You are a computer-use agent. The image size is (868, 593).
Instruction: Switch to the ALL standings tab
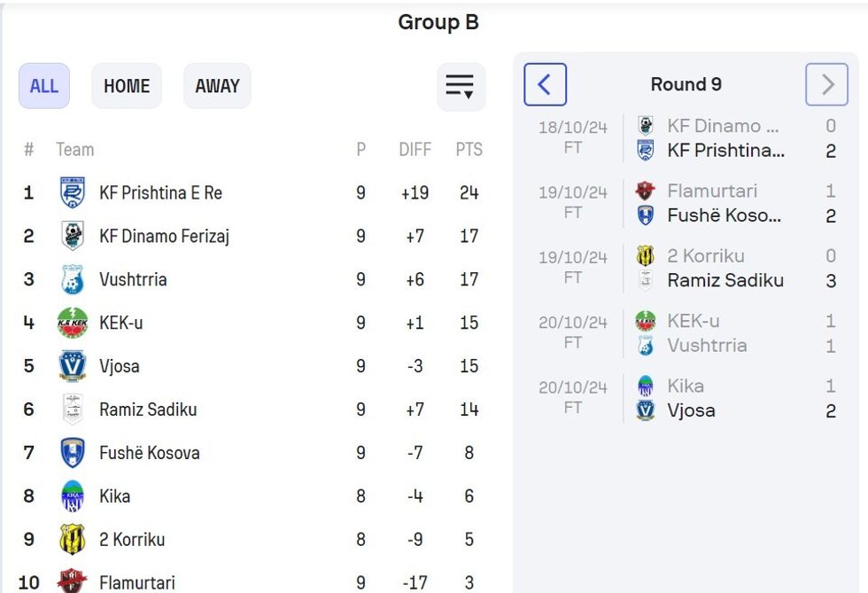click(x=44, y=86)
